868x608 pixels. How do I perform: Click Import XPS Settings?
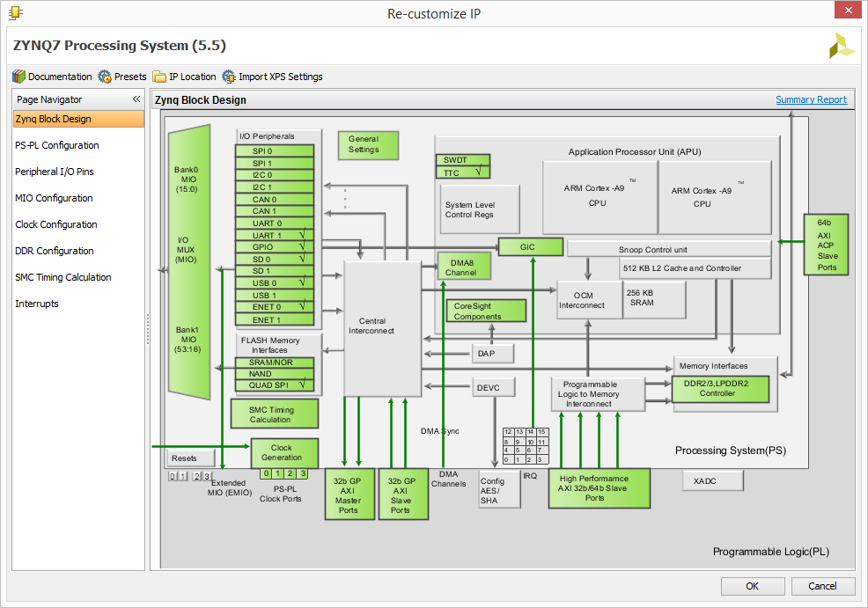pos(272,77)
